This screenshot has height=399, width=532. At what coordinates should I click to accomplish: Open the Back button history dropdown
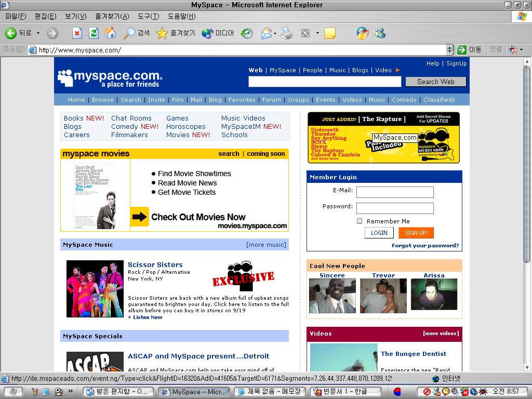[x=38, y=33]
